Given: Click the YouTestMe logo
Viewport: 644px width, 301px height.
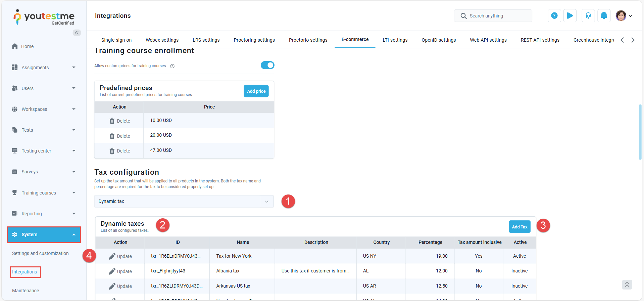Looking at the screenshot, I should click(44, 17).
